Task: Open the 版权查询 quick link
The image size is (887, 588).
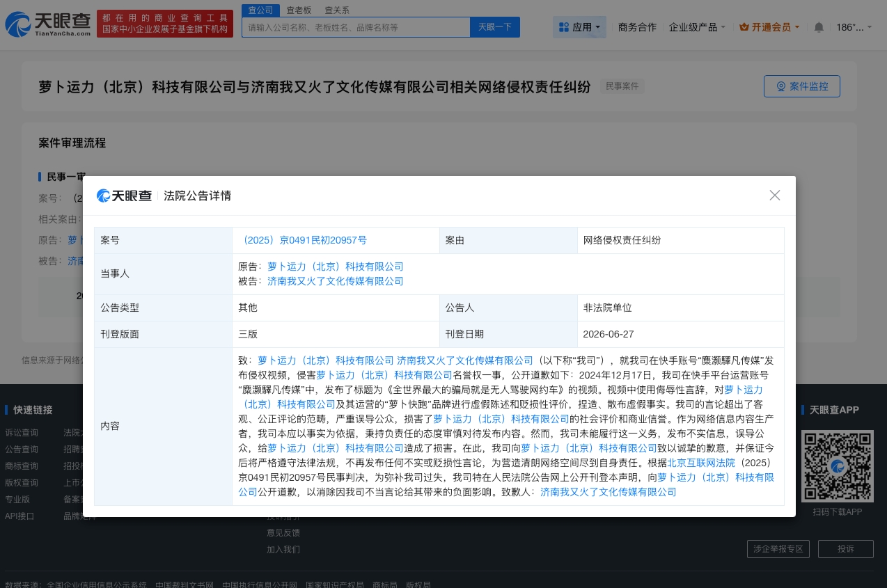Action: click(x=22, y=482)
